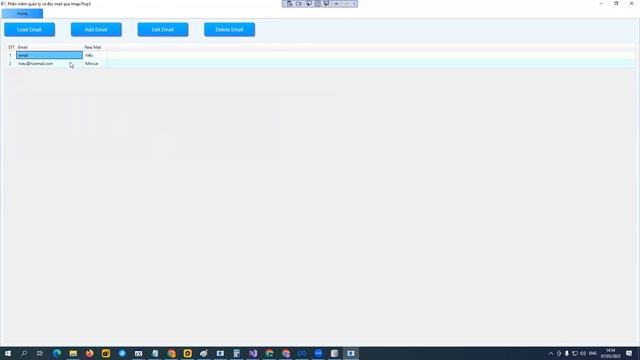Screen dimensions: 640x360
Task: Select the hotmail.com email cell in row 2
Action: (x=49, y=64)
